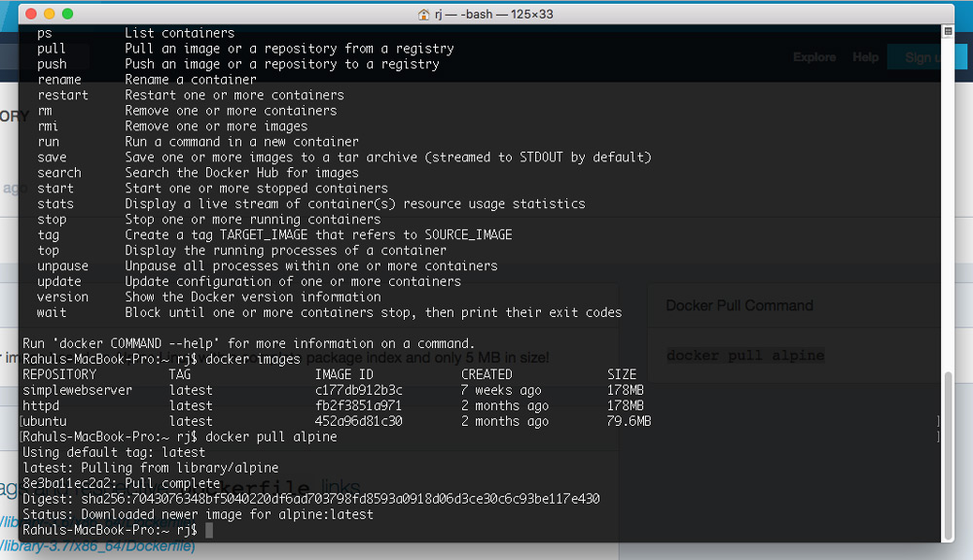This screenshot has height=560, width=973.
Task: Click 'simplewebserver' in the repository column
Action: [x=78, y=390]
